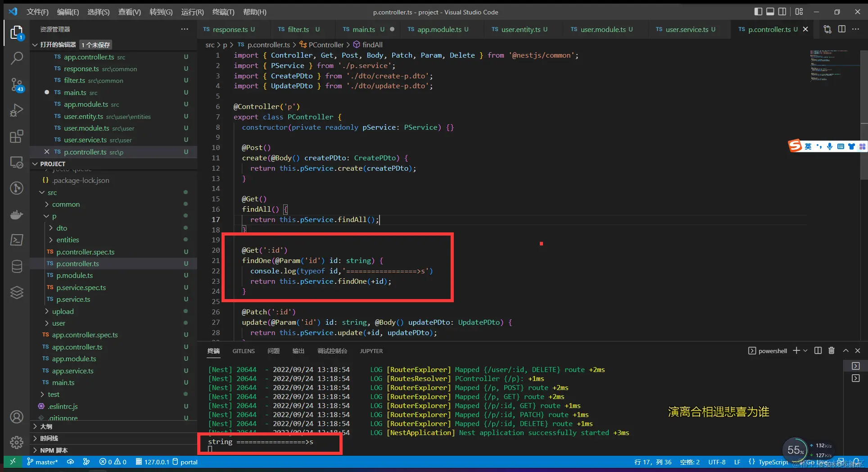Toggle the secondary side bar layout button
868x472 pixels.
click(782, 12)
